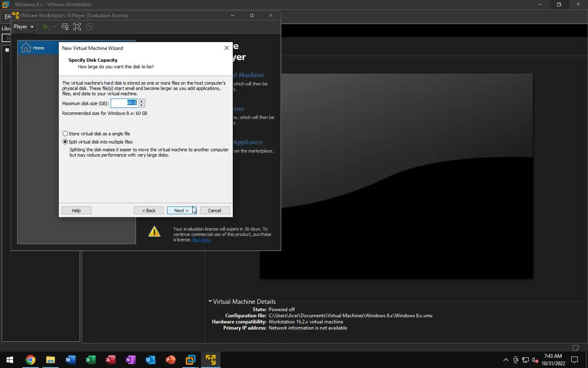Click the black VM preview screen
This screenshot has height=368, width=588.
pyautogui.click(x=396, y=176)
